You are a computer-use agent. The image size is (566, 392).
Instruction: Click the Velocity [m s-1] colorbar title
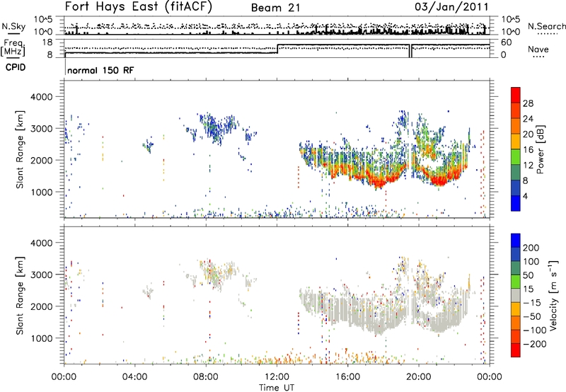coord(553,295)
